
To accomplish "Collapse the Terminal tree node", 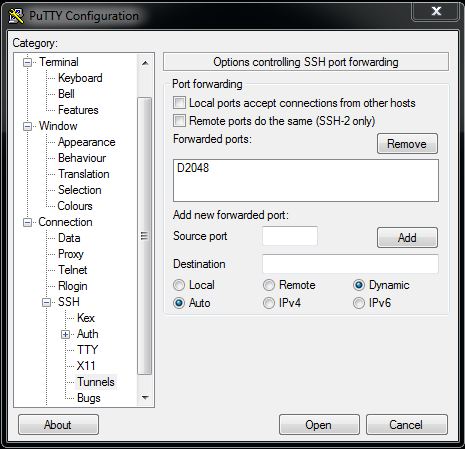I will [28, 62].
